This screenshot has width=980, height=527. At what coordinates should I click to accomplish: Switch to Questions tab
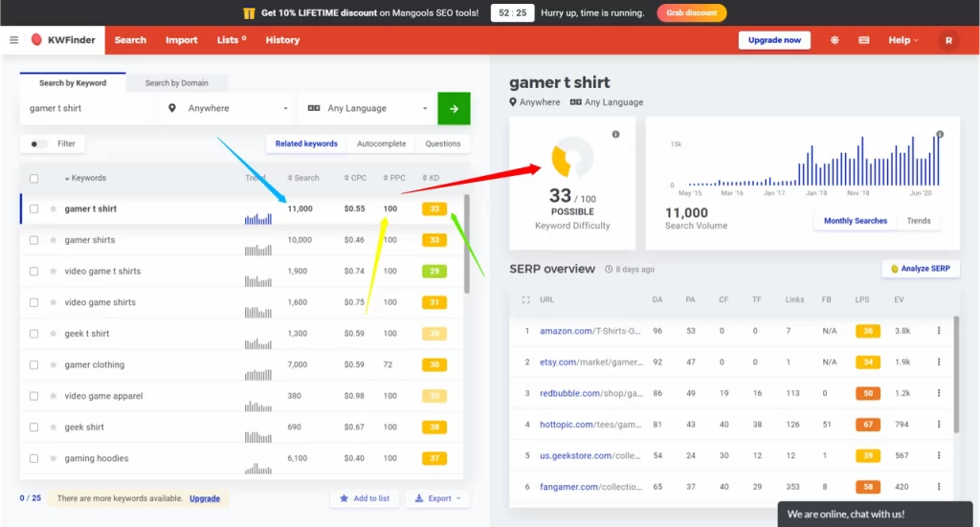point(442,143)
